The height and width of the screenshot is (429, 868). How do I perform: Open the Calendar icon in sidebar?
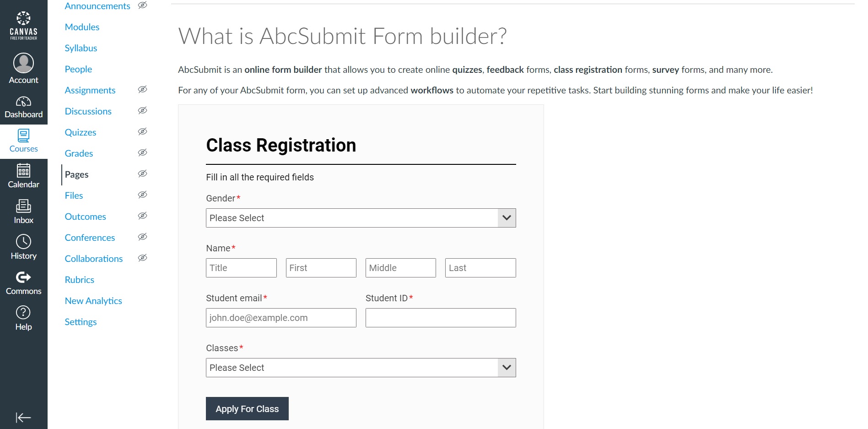(x=23, y=170)
